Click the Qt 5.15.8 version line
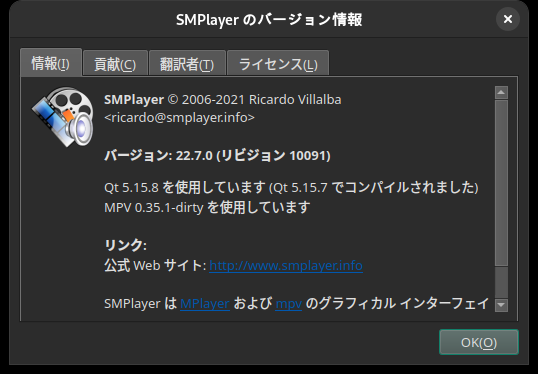Image resolution: width=538 pixels, height=374 pixels. tap(291, 188)
